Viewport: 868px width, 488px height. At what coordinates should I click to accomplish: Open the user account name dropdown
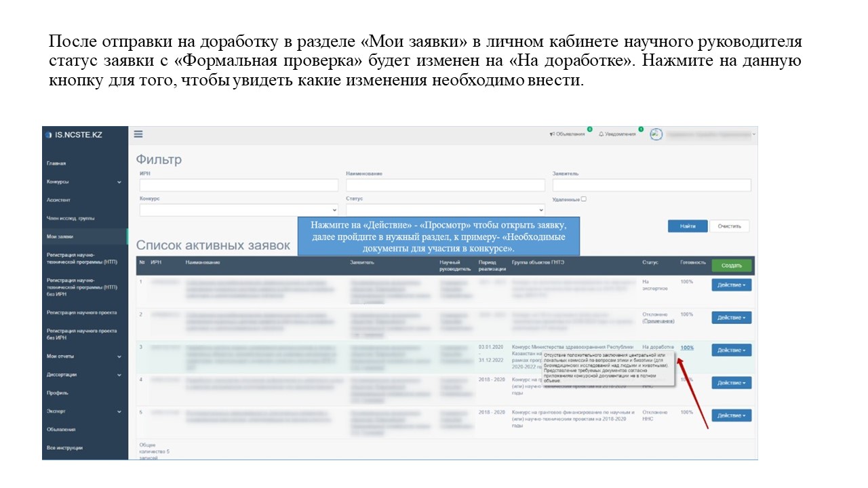711,134
